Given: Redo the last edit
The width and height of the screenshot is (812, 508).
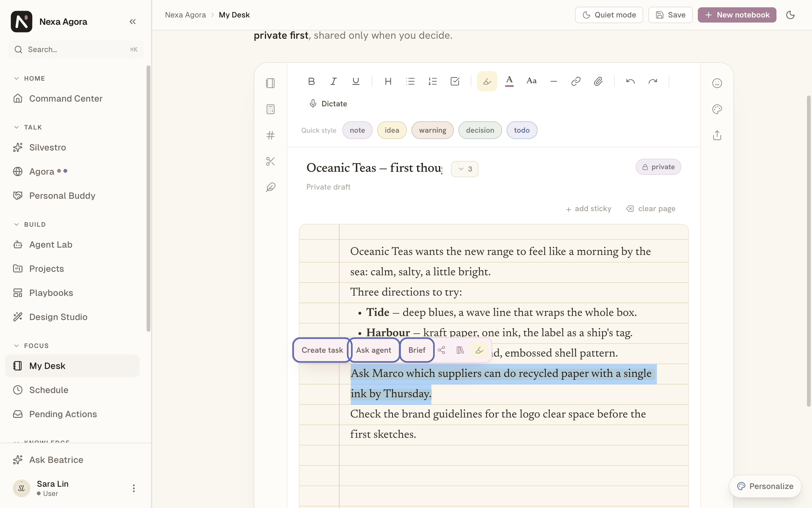Looking at the screenshot, I should [x=653, y=81].
